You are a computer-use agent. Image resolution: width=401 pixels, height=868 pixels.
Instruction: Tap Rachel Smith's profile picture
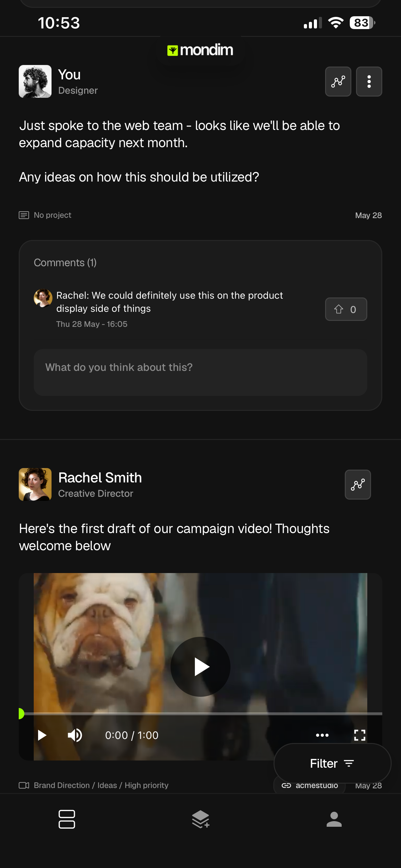pyautogui.click(x=35, y=485)
